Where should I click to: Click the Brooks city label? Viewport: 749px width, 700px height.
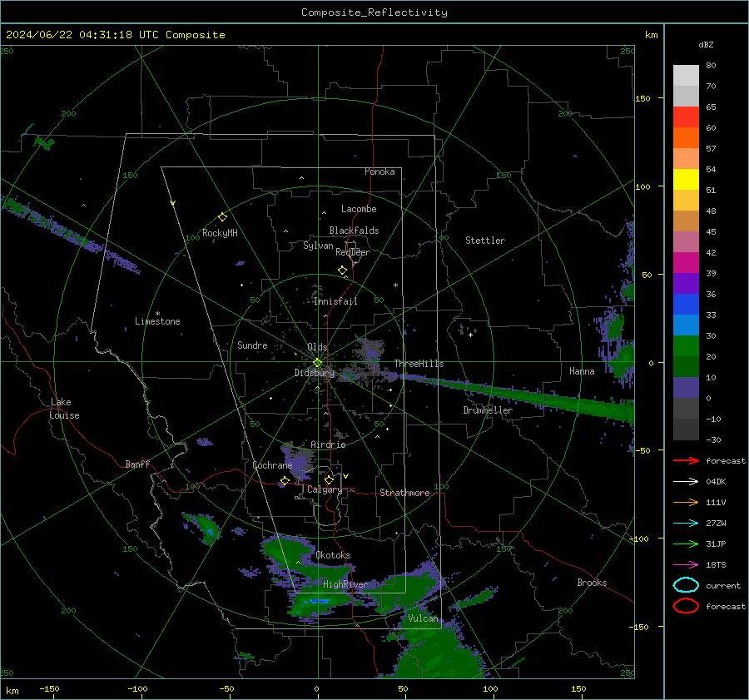[592, 583]
